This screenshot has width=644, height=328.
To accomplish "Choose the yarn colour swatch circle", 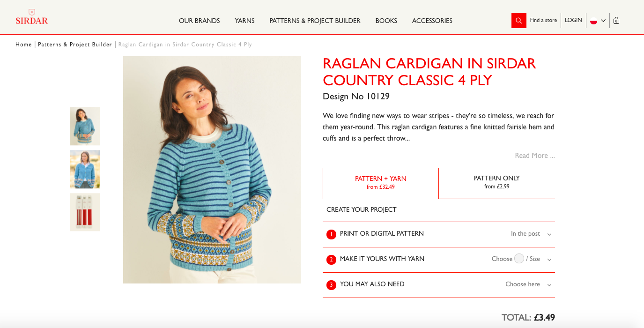I will tap(519, 258).
